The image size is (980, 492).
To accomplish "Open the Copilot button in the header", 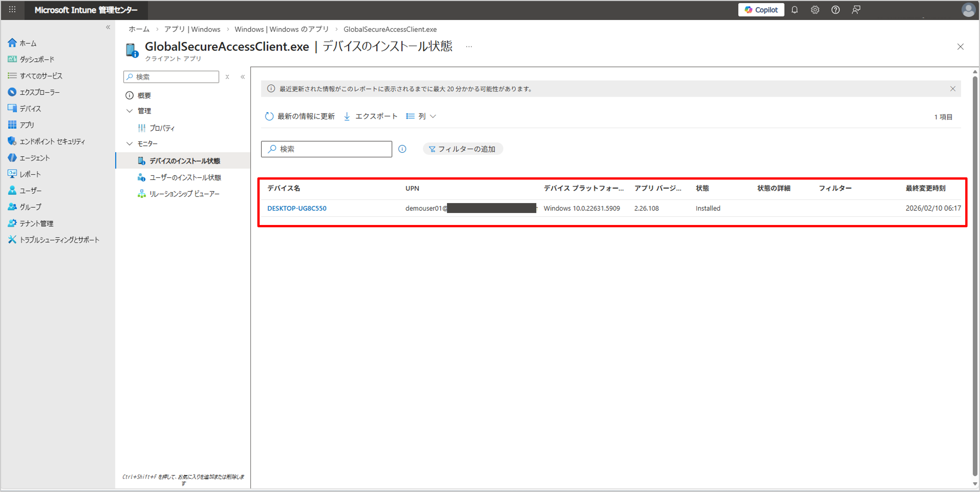I will click(x=761, y=10).
